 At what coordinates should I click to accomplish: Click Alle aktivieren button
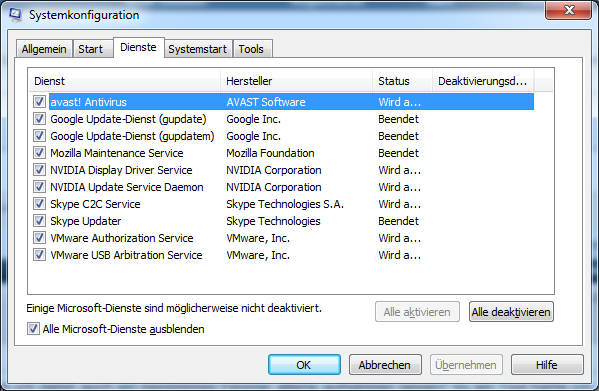click(417, 312)
